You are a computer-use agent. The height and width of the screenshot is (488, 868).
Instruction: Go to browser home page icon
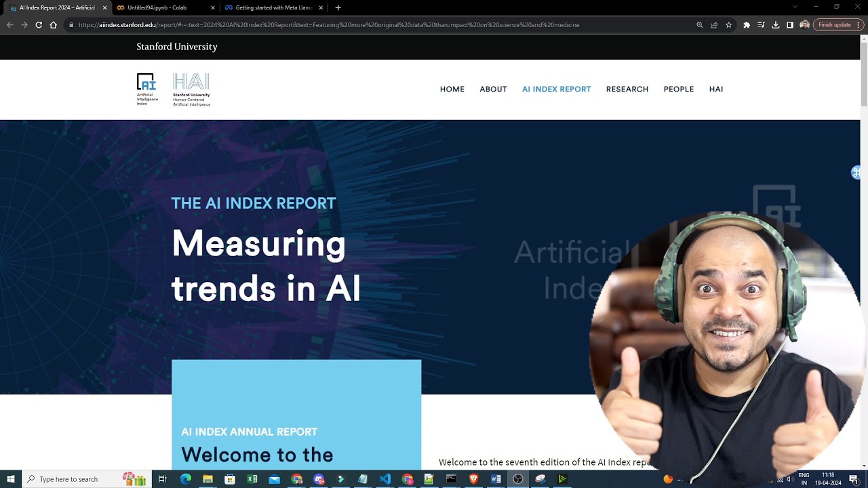point(54,25)
